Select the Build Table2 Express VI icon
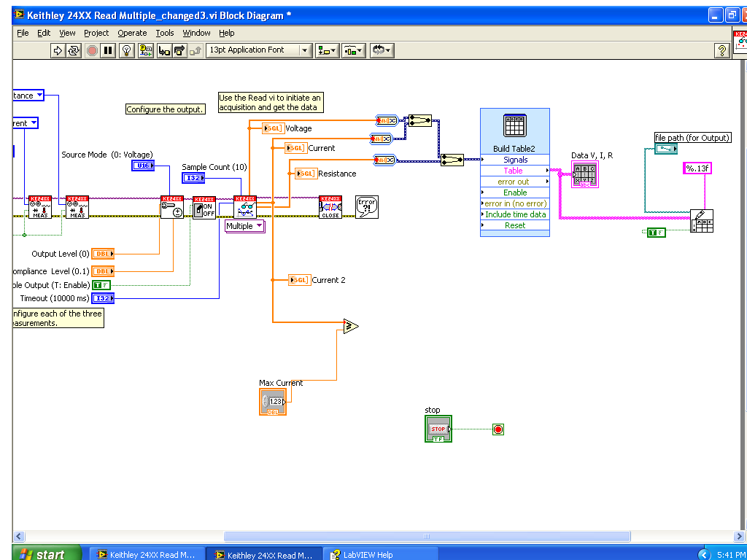This screenshot has width=747, height=560. [514, 125]
